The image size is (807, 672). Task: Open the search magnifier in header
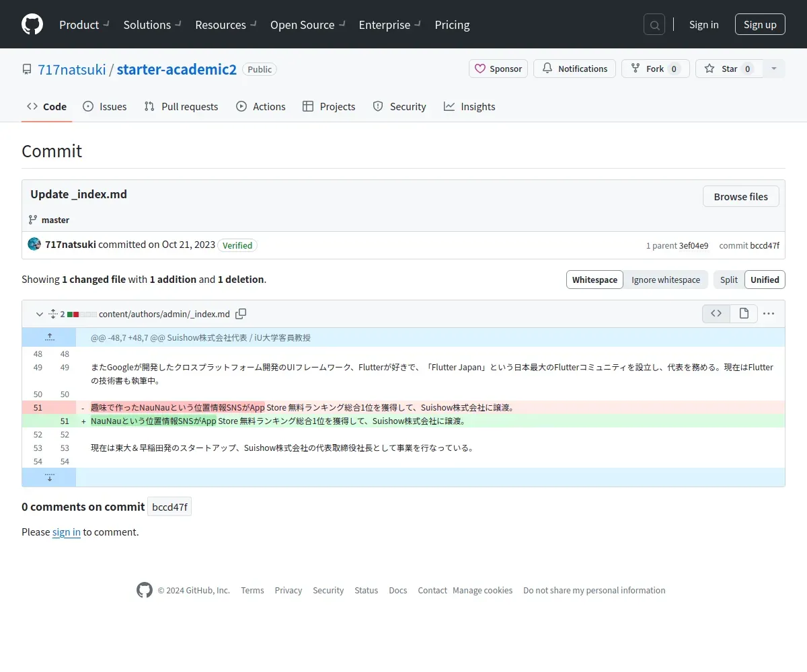pyautogui.click(x=654, y=25)
